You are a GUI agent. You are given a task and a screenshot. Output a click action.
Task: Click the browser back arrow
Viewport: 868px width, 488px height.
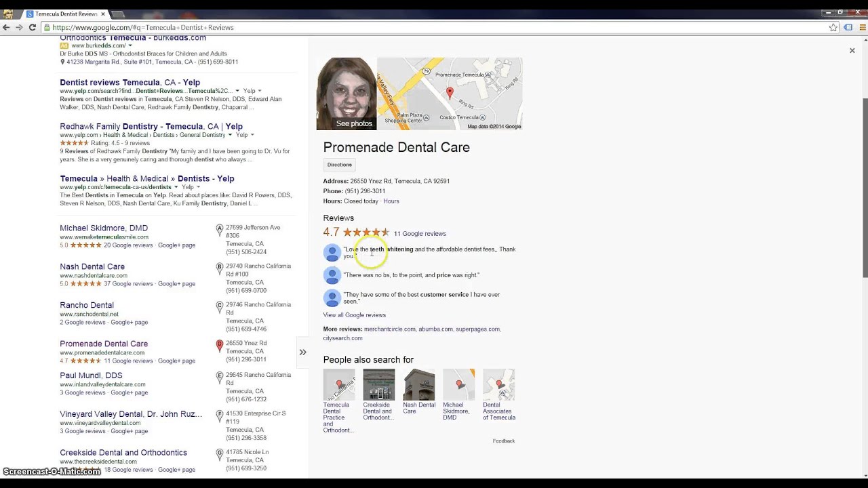[x=6, y=27]
